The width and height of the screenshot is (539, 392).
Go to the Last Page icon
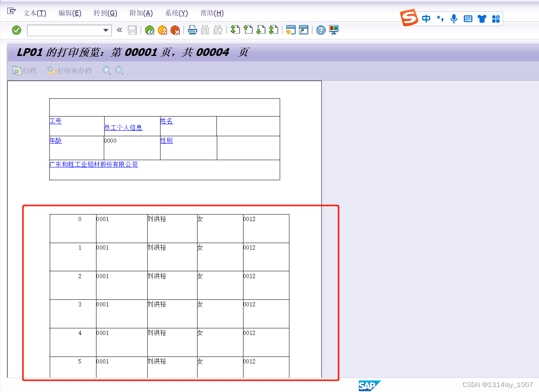pyautogui.click(x=274, y=30)
